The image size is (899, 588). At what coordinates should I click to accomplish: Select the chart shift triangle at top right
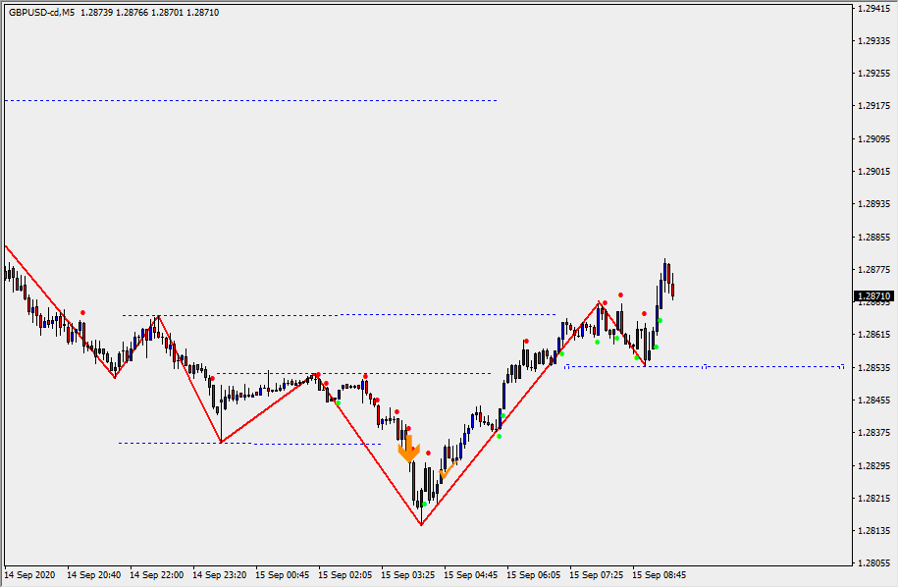tap(843, 8)
